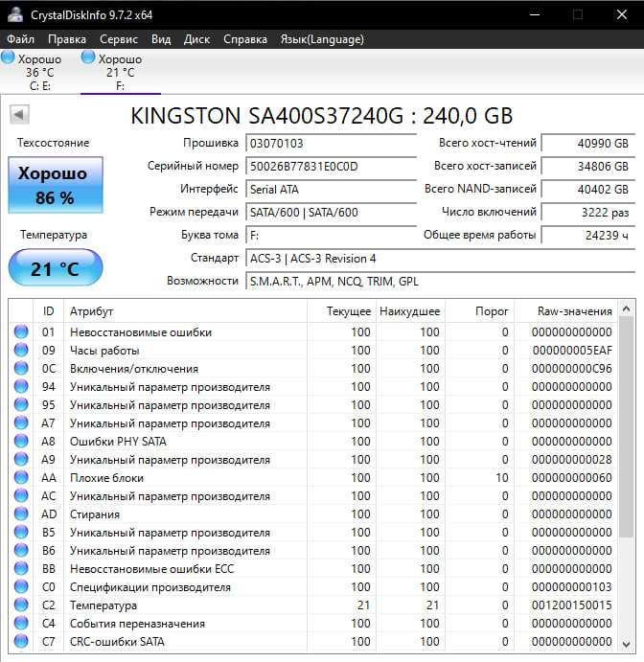This screenshot has height=662, width=644.
Task: Open the Сервис menu
Action: click(119, 39)
